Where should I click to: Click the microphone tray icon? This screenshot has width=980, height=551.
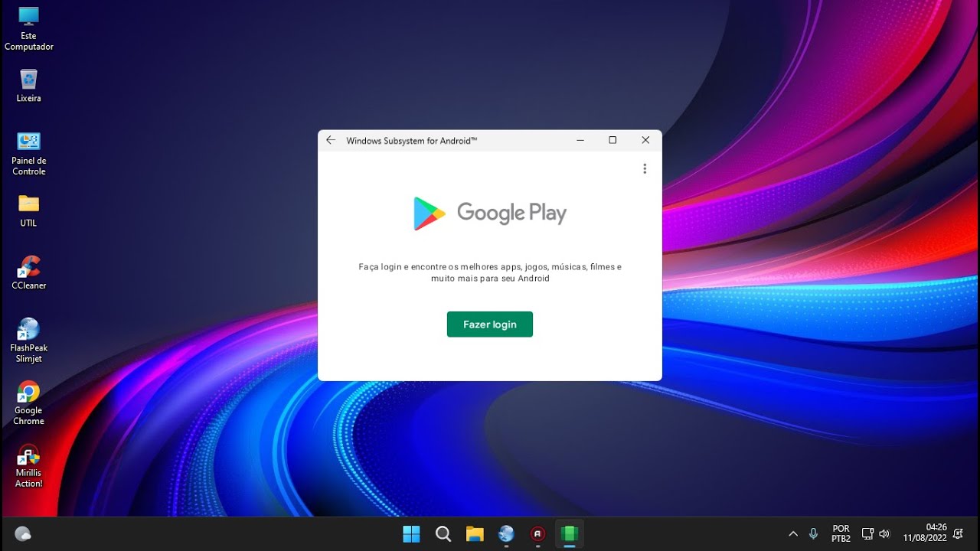(813, 534)
